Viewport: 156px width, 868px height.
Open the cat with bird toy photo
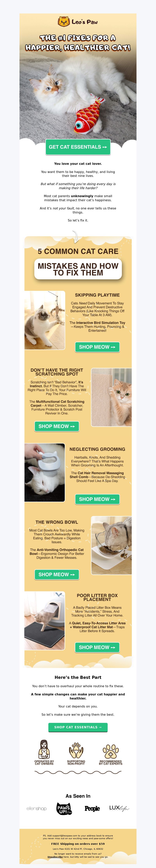point(45,320)
